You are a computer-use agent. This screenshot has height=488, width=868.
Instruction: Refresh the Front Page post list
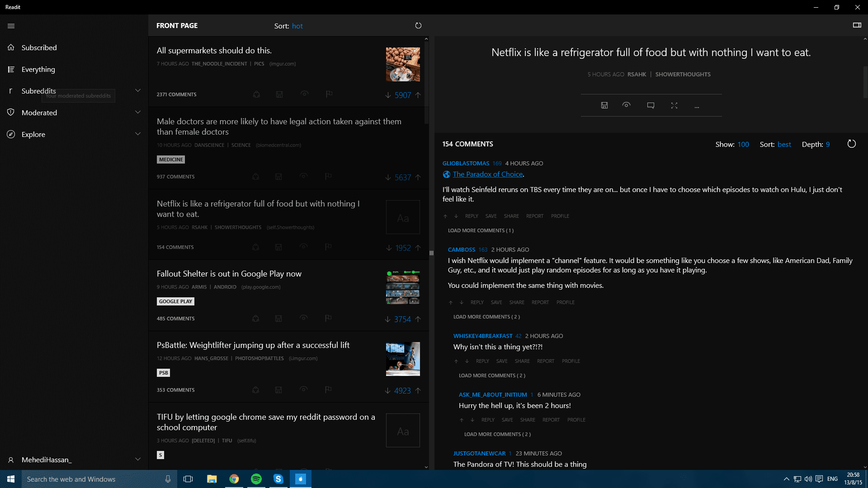pos(418,26)
